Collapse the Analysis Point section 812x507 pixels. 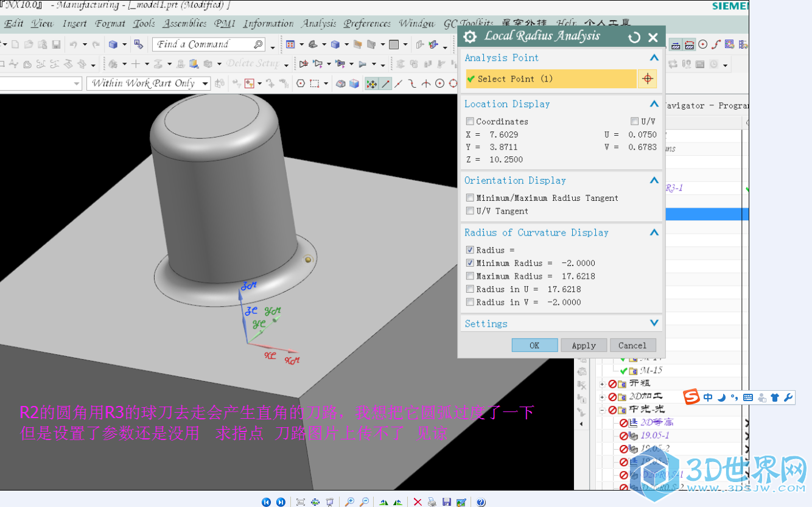click(x=654, y=58)
